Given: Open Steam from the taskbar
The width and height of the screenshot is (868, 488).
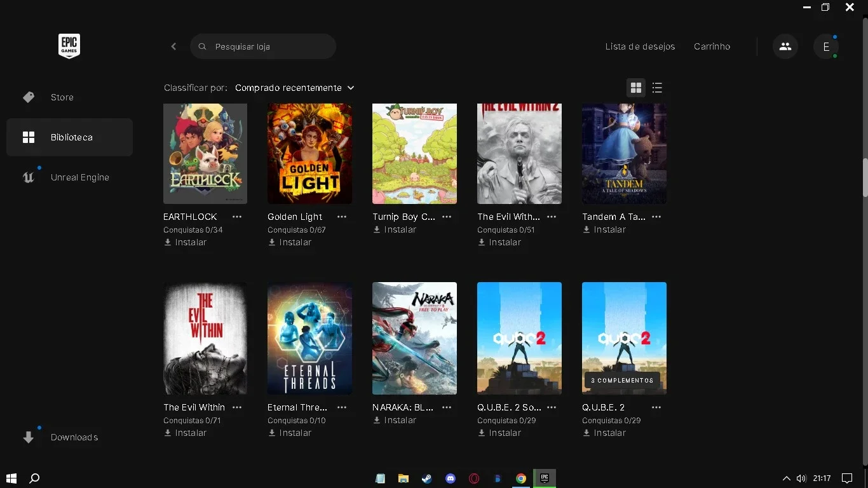Looking at the screenshot, I should [427, 478].
